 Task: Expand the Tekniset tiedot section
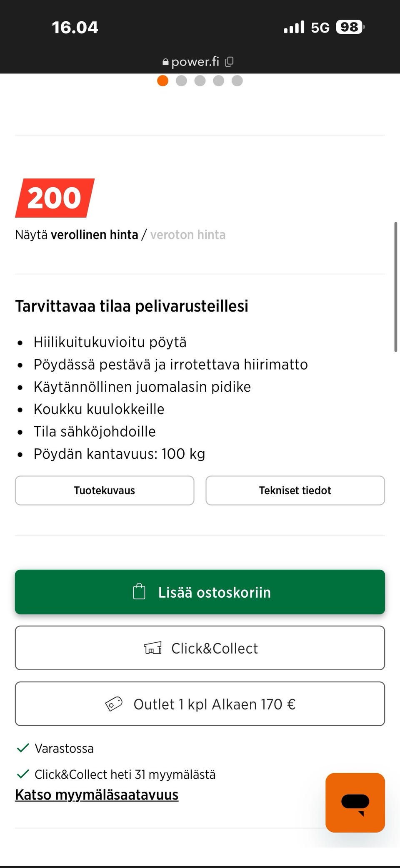click(295, 491)
